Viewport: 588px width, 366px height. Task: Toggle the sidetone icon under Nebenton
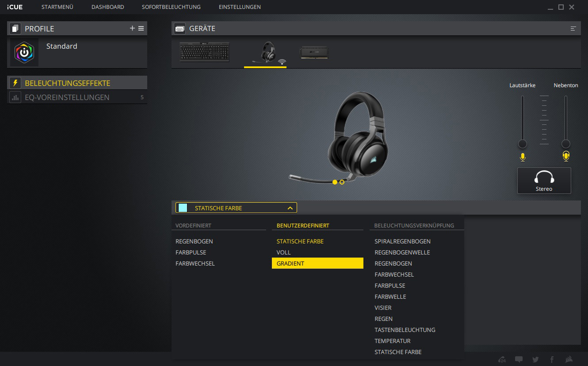[x=566, y=156]
